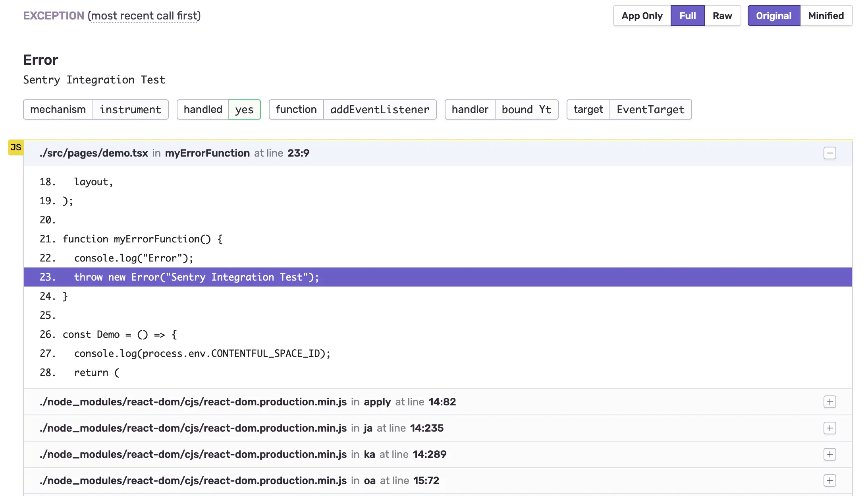868x496 pixels.
Task: Expand the react-dom ja frame
Action: 829,428
